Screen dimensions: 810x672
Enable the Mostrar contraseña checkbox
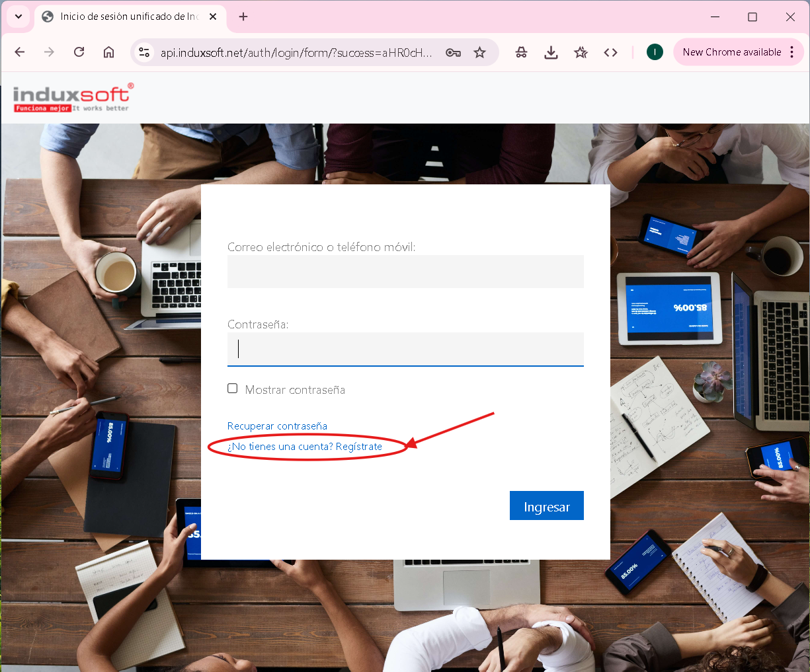233,389
